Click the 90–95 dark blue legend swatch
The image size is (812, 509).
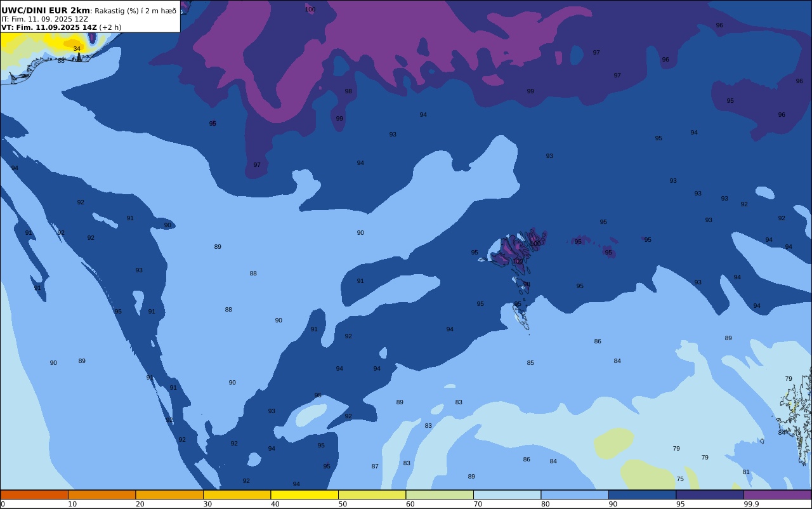pos(642,494)
